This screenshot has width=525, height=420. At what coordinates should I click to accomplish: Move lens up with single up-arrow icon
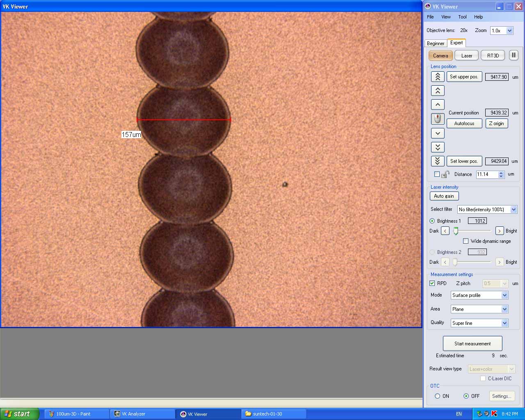437,104
